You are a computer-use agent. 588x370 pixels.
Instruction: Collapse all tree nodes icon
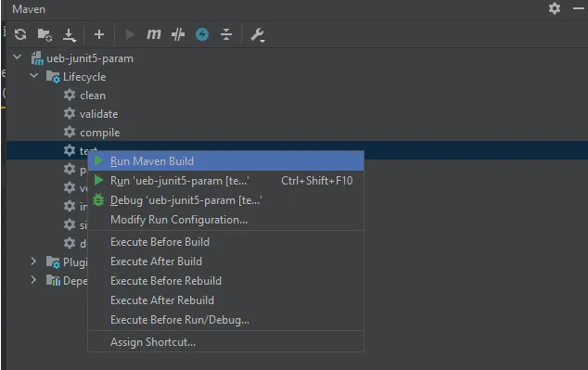226,34
